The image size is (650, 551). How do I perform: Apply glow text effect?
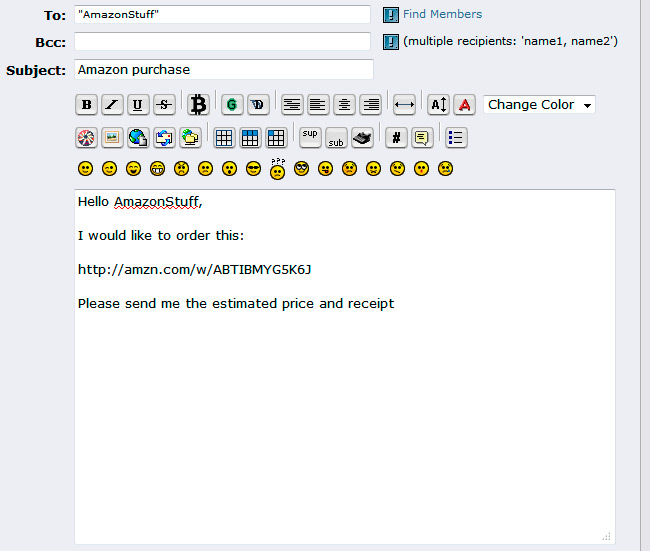pos(232,104)
